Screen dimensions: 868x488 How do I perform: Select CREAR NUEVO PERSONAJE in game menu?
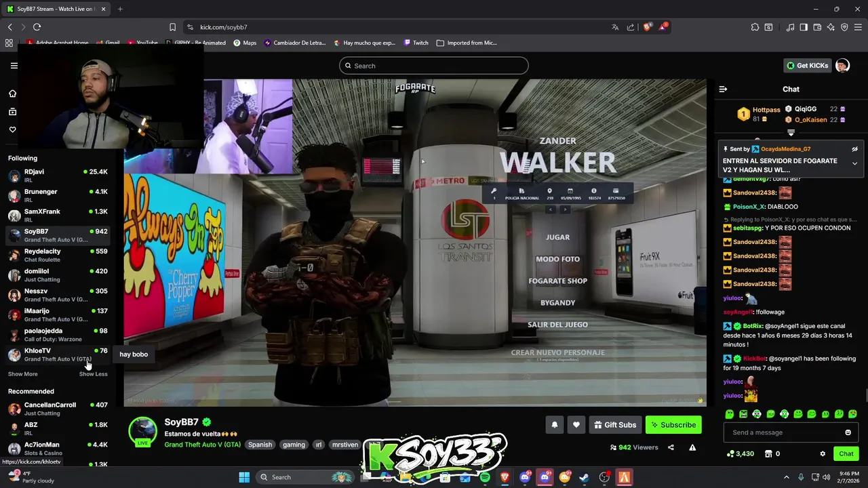[x=557, y=352]
